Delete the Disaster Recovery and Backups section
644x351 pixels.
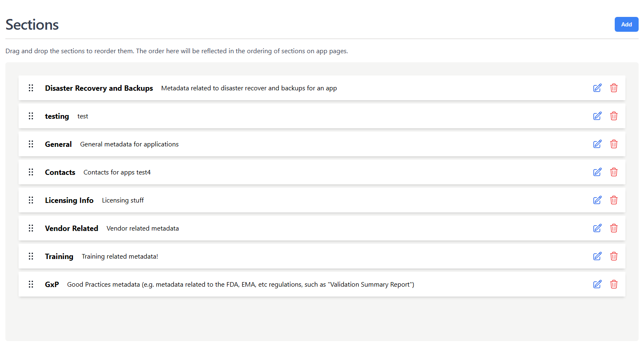[x=614, y=88]
